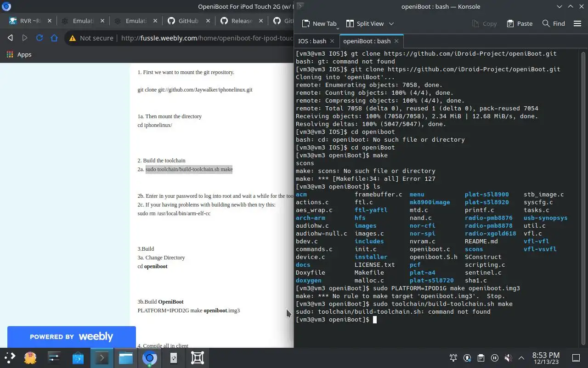
Task: Click '2. Build the toolchain' heading
Action: point(161,161)
